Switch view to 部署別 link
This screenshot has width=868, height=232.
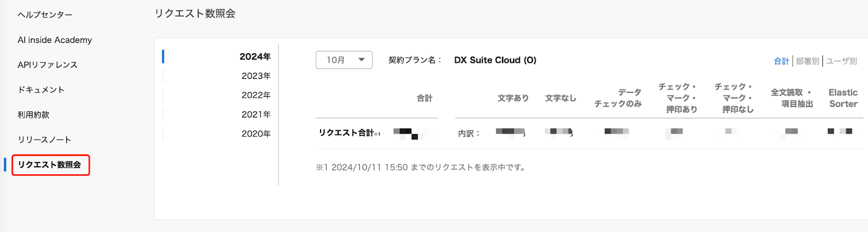[807, 61]
